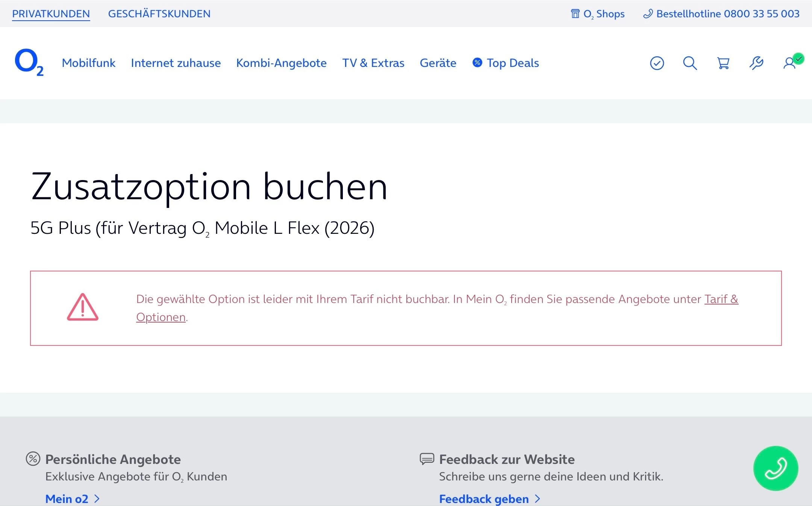Click the Feedback zur Website heading
Viewport: 812px width, 506px height.
point(507,459)
